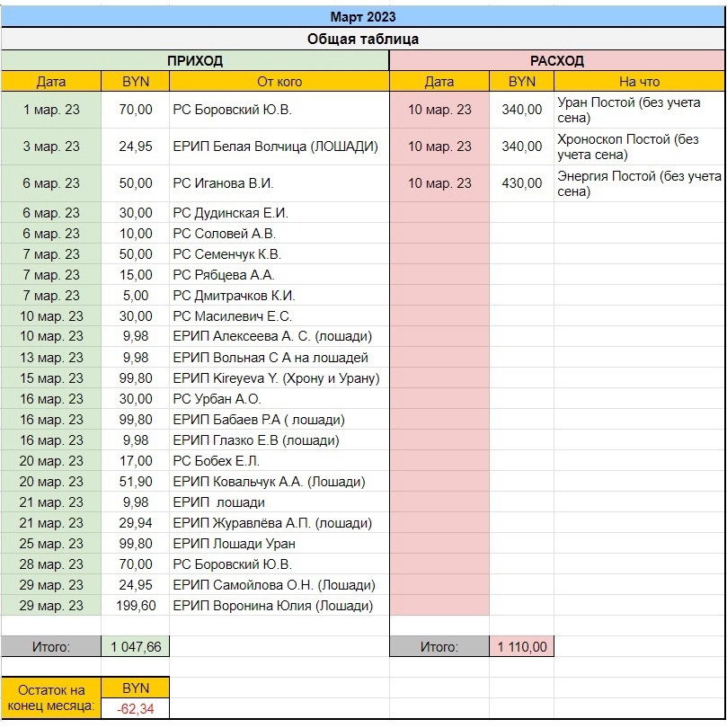
Task: Select the "Общая таблица" heading cell
Action: pyautogui.click(x=363, y=39)
